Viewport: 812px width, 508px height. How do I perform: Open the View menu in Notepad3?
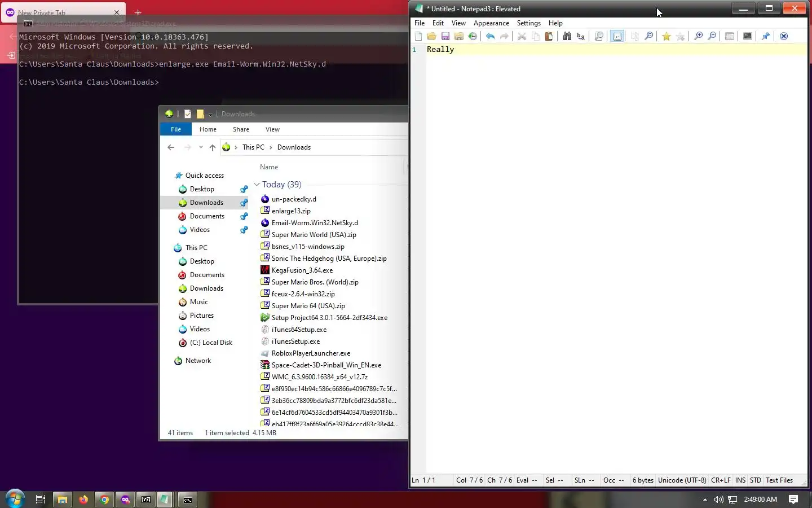[x=458, y=23]
